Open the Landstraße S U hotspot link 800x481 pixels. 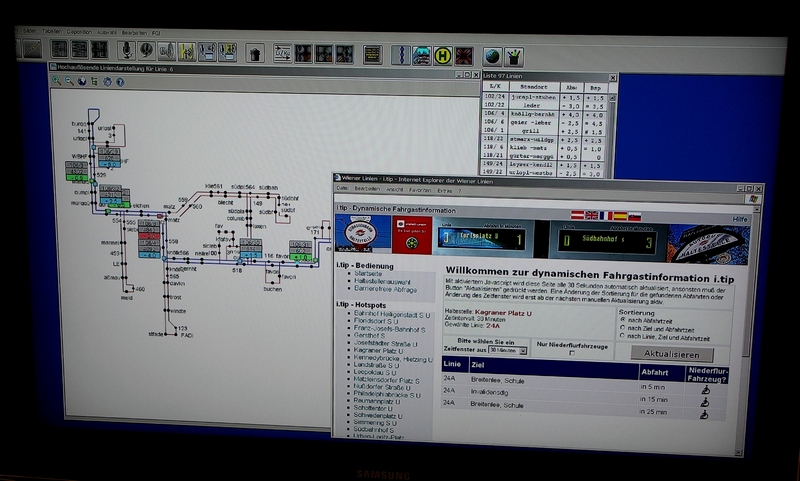click(377, 365)
